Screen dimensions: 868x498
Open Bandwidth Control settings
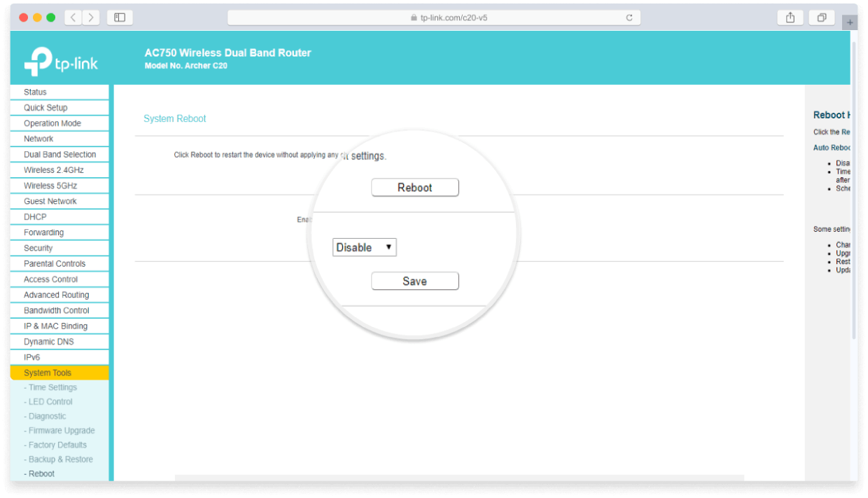click(60, 310)
